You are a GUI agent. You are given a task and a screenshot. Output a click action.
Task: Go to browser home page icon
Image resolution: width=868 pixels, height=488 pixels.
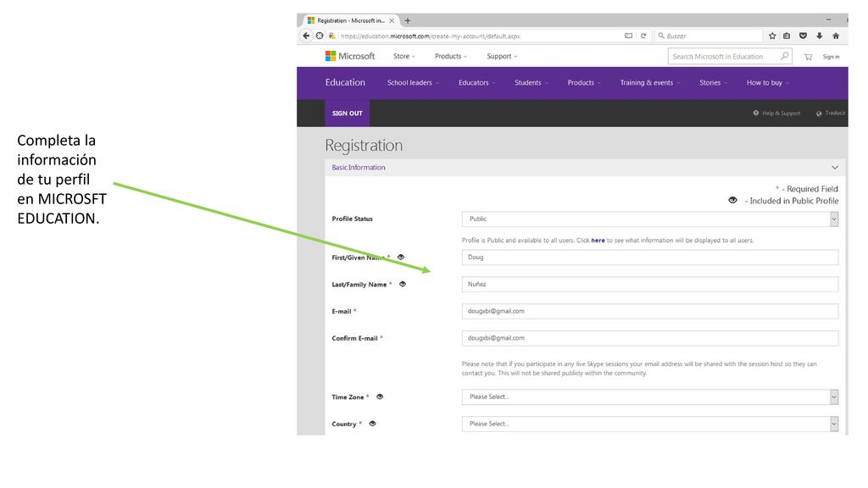[836, 36]
